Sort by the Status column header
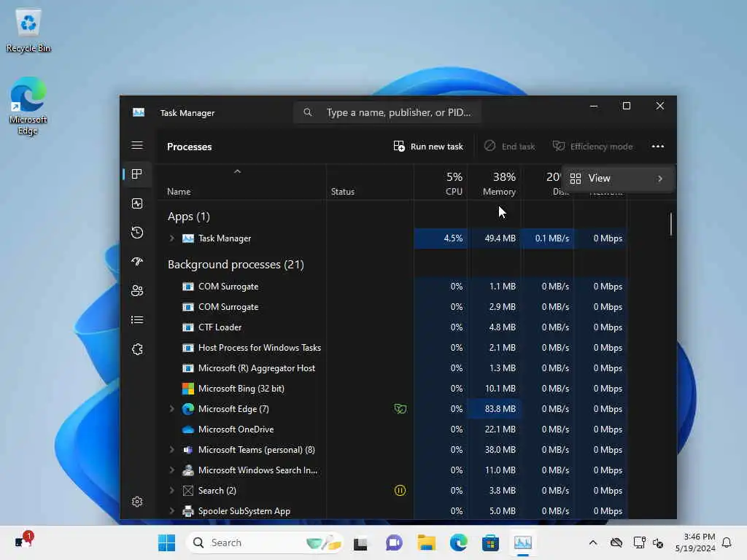Image resolution: width=747 pixels, height=560 pixels. 343,192
